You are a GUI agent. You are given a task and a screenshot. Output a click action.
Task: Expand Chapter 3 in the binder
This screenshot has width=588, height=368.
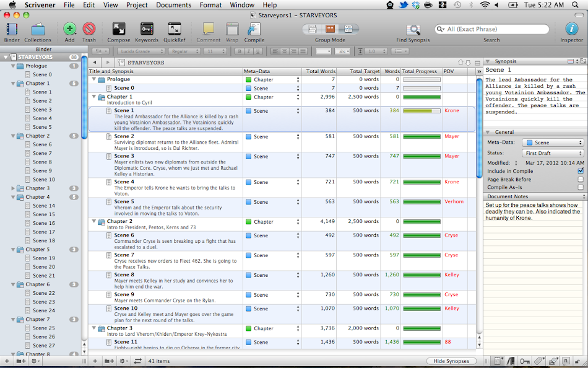coord(13,188)
